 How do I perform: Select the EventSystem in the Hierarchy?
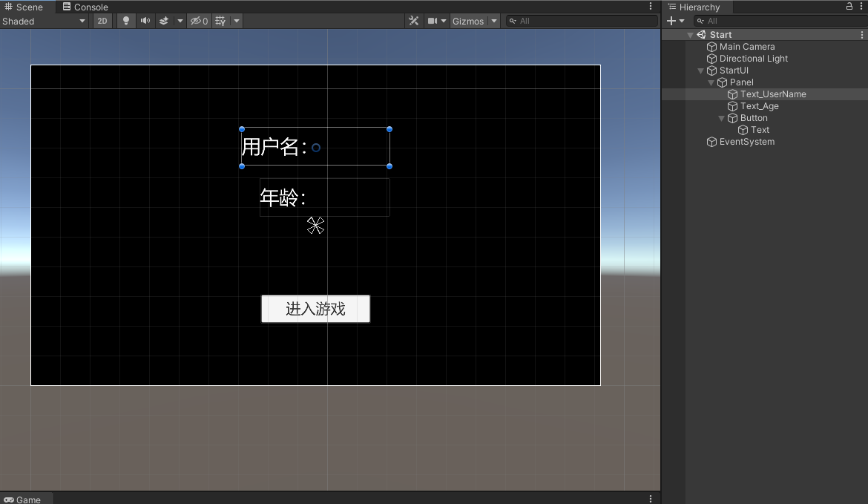click(x=746, y=142)
